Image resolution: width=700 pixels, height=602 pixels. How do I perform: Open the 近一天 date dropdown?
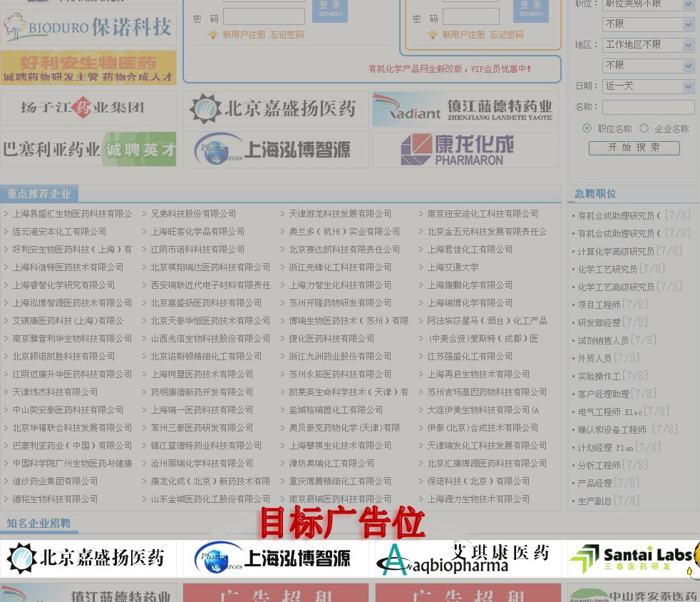[x=648, y=86]
